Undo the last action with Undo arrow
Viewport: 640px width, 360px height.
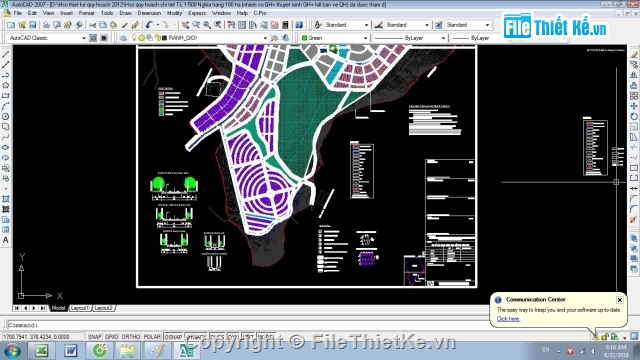[149, 25]
